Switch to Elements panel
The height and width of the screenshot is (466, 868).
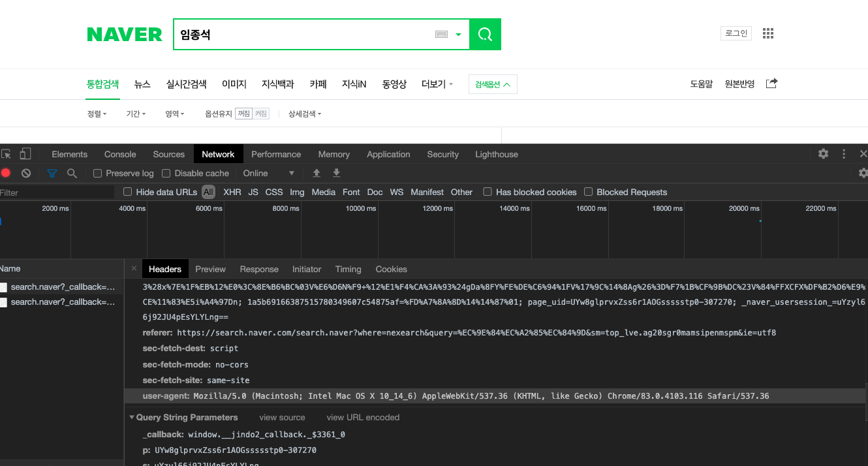coord(69,154)
